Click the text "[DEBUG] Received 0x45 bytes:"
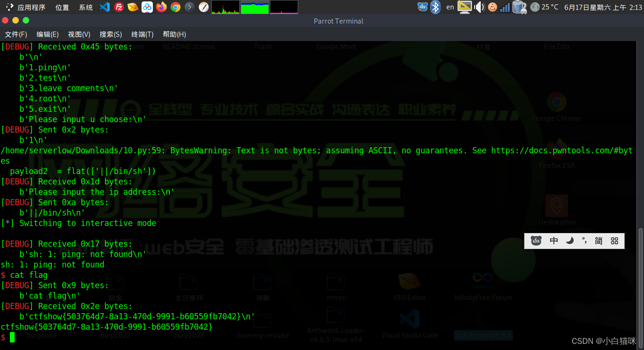This screenshot has height=350, width=644. pos(67,47)
